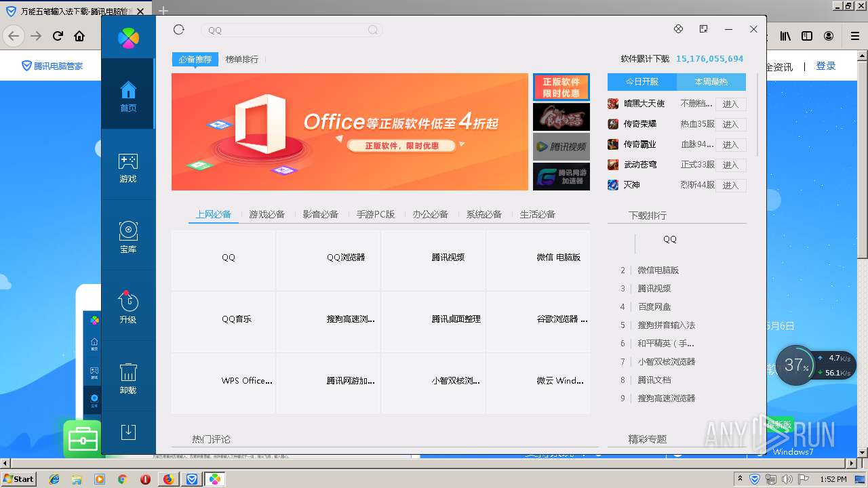Select the 系统必备 category tab
This screenshot has width=868, height=488.
484,214
